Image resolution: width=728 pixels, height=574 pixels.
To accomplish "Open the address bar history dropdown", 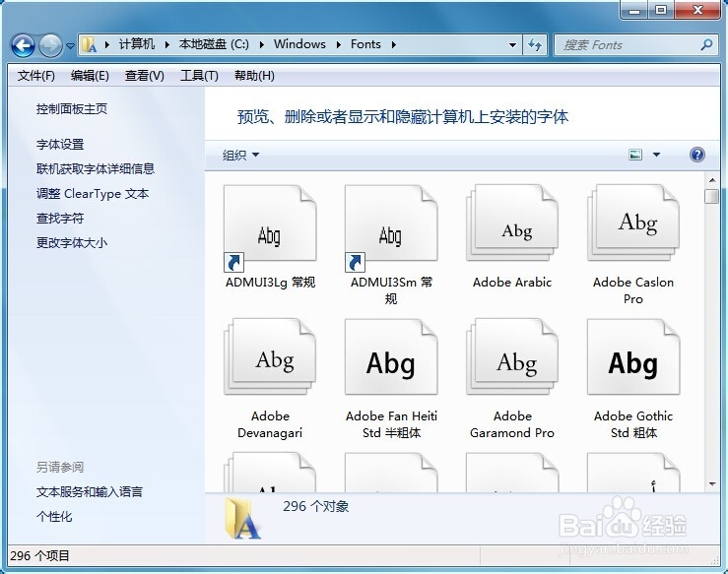I will [x=512, y=45].
